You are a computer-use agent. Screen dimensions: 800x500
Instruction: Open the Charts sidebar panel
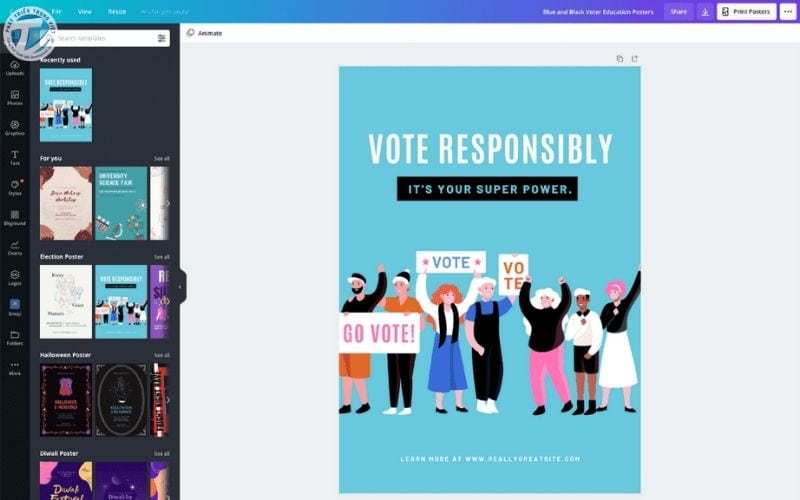[14, 248]
